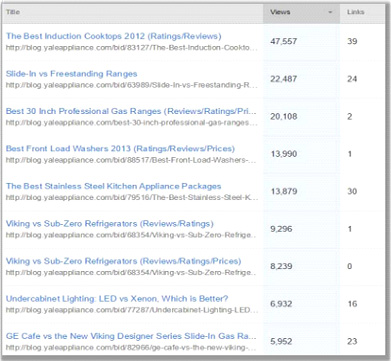The image size is (391, 361).
Task: Click the 16 links count
Action: point(352,304)
